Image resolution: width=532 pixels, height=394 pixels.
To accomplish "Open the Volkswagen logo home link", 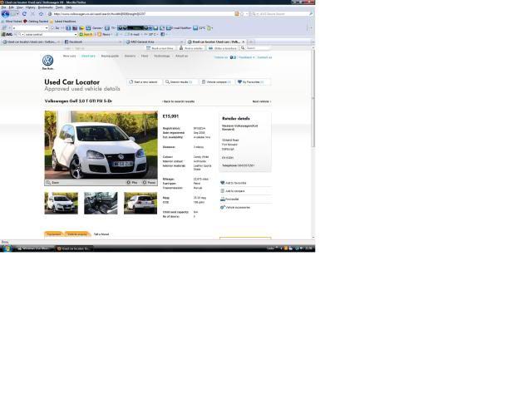I will click(48, 61).
